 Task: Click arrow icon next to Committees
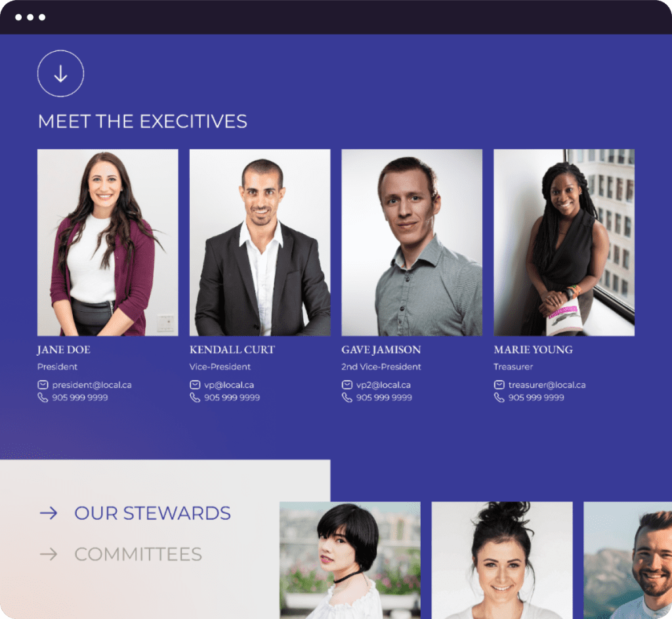point(49,554)
